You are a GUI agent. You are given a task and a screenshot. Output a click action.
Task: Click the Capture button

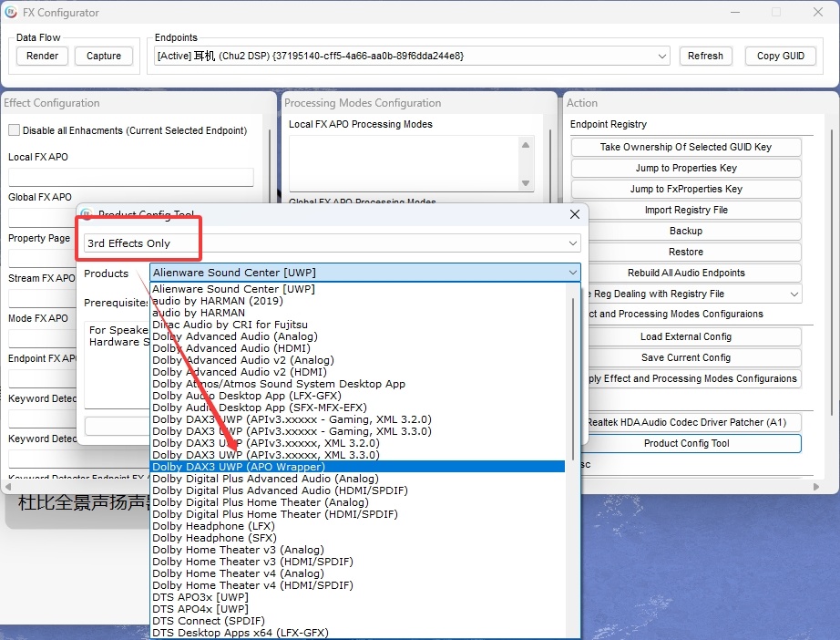[103, 56]
